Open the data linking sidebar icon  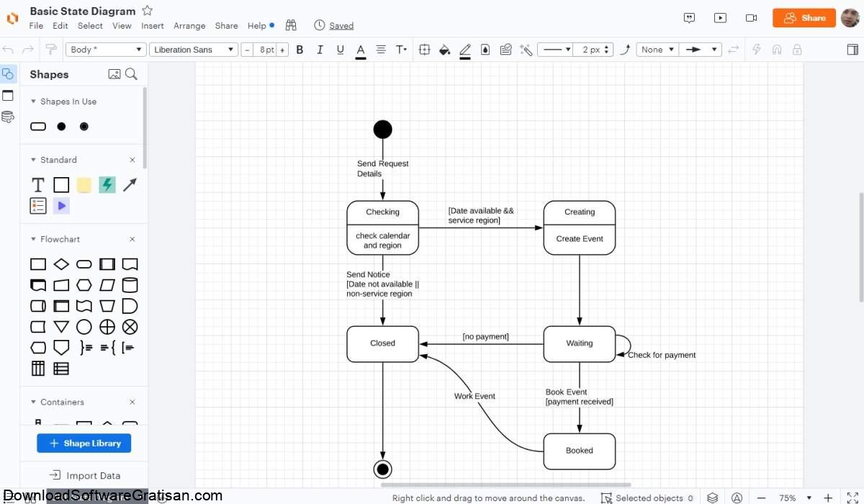click(8, 117)
